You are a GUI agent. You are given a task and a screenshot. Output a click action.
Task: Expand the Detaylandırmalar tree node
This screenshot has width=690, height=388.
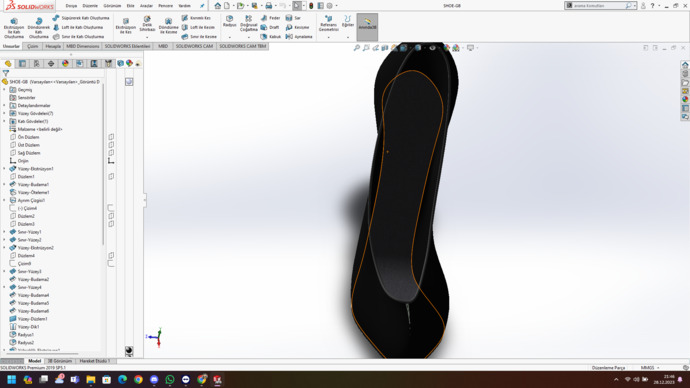pos(4,106)
